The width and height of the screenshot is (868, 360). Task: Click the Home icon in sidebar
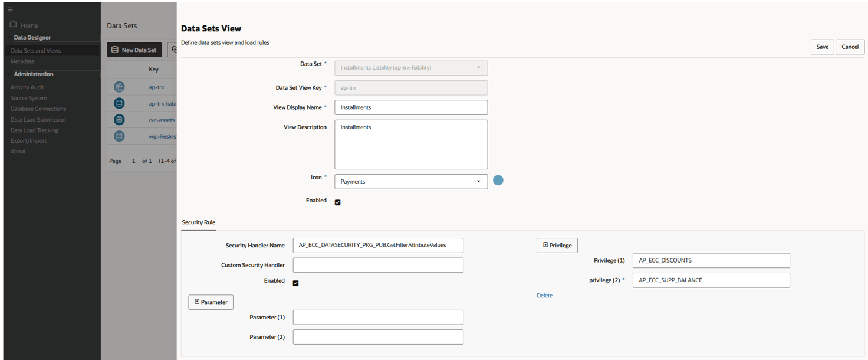[x=14, y=25]
